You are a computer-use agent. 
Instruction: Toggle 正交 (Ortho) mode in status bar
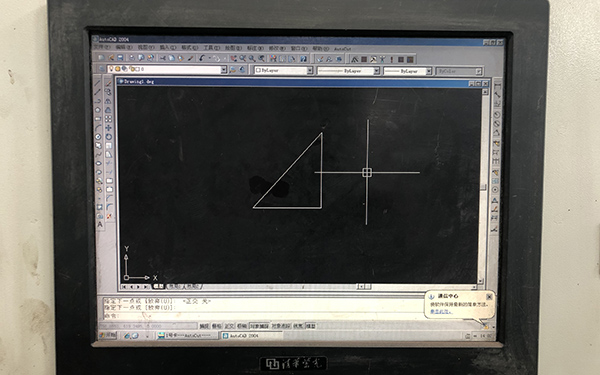(x=229, y=326)
